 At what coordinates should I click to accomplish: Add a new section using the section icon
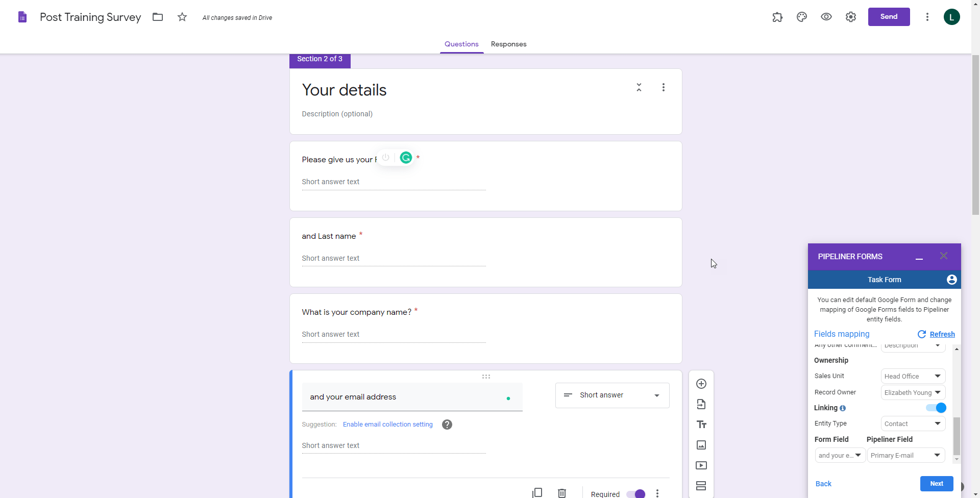(x=701, y=486)
